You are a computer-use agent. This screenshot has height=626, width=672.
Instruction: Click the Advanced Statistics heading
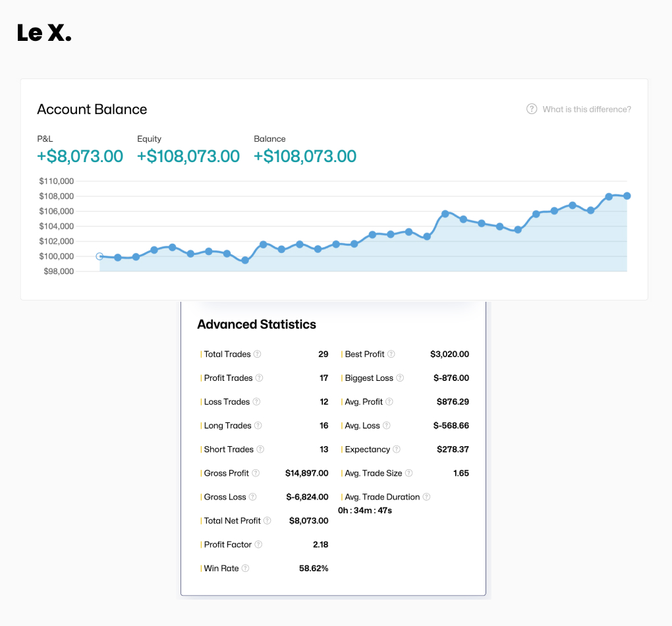256,324
